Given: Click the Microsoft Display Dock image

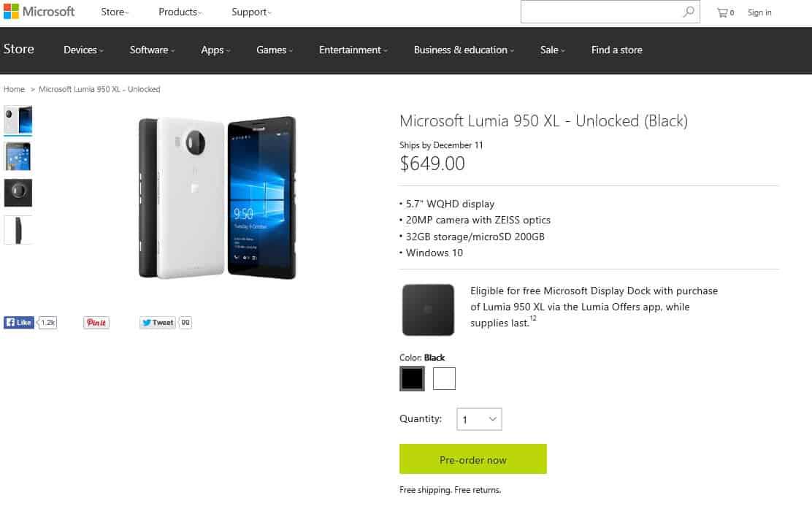Looking at the screenshot, I should (428, 310).
